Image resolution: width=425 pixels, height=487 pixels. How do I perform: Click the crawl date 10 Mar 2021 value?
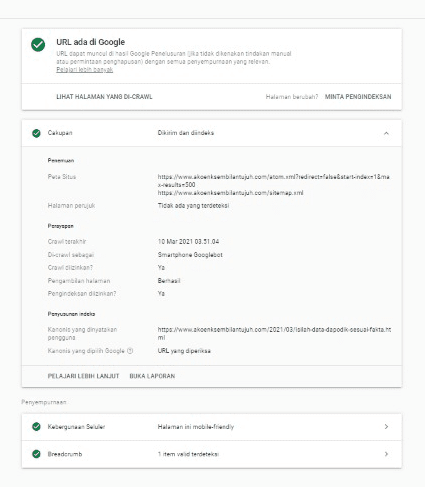[188, 242]
